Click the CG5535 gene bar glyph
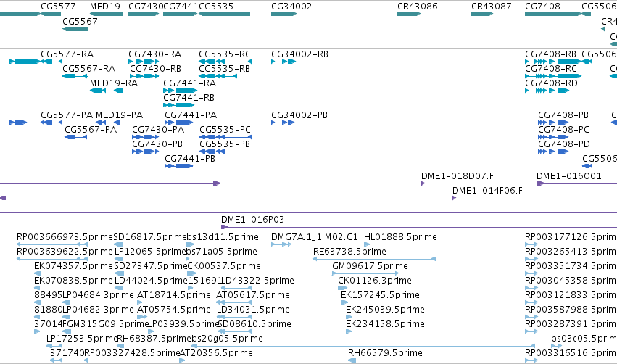 (224, 14)
